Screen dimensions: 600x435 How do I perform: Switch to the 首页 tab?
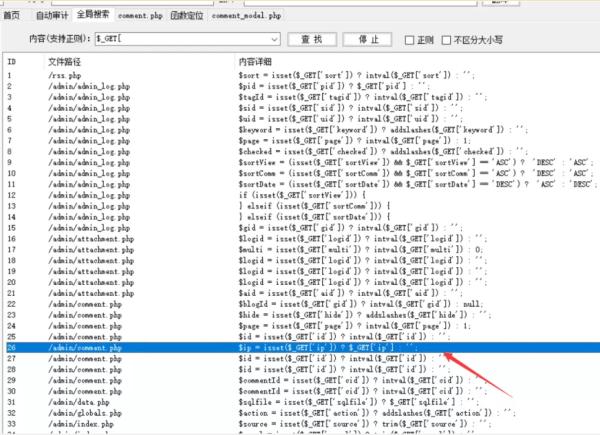(12, 16)
